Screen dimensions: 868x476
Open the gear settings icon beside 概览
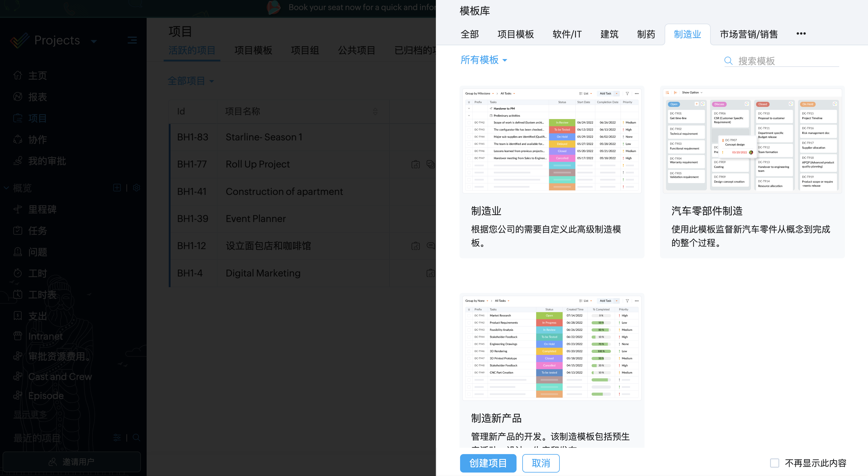pyautogui.click(x=137, y=188)
